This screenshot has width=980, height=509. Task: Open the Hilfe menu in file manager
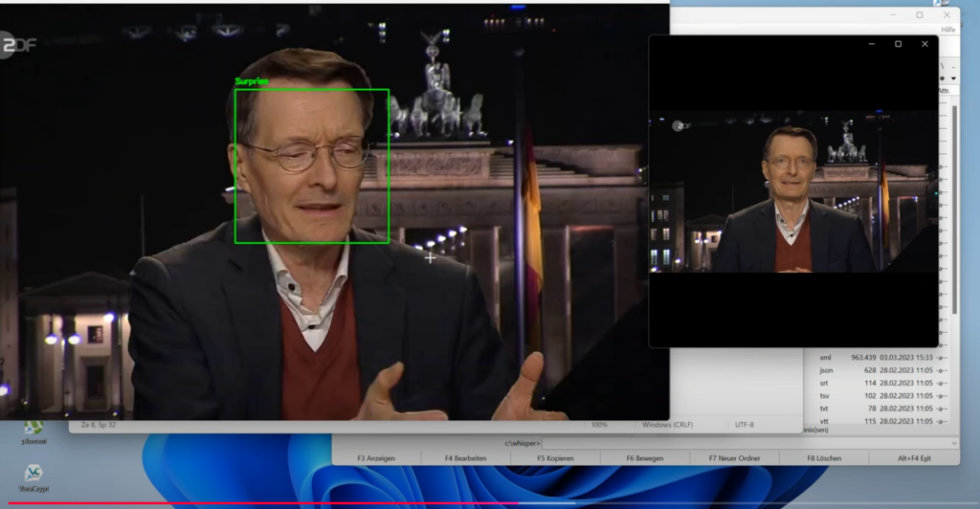pyautogui.click(x=947, y=30)
